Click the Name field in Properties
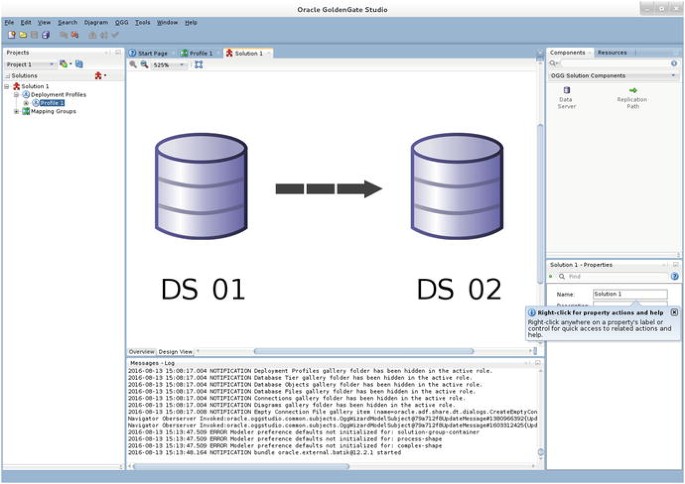Image resolution: width=685 pixels, height=484 pixels. click(629, 294)
